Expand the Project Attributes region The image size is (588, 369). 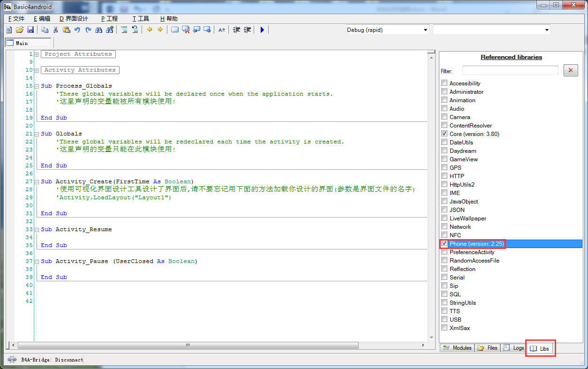pyautogui.click(x=37, y=54)
